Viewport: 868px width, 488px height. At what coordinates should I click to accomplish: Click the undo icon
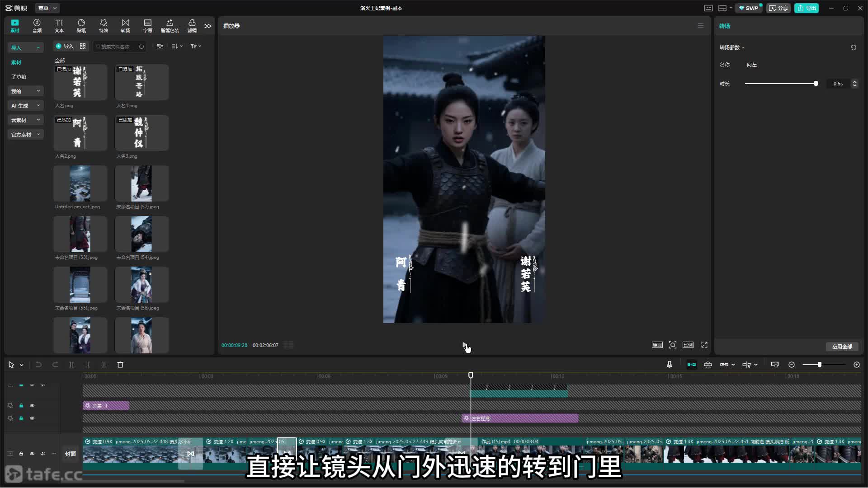pyautogui.click(x=39, y=365)
